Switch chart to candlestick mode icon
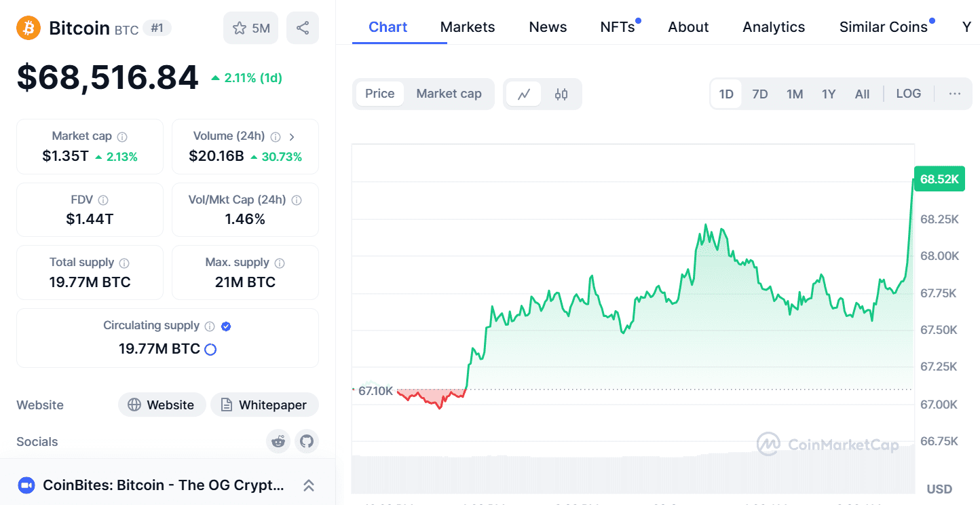980x505 pixels. pyautogui.click(x=561, y=94)
